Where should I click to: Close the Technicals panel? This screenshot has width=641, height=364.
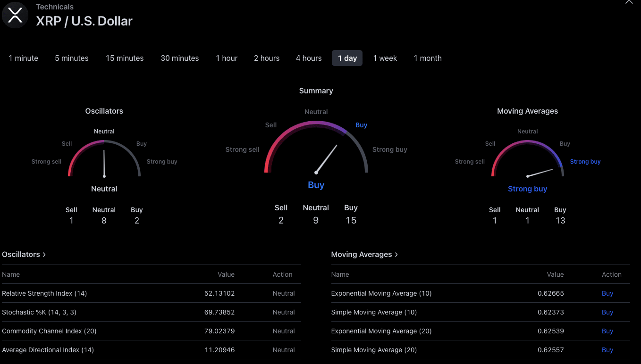[x=629, y=2]
